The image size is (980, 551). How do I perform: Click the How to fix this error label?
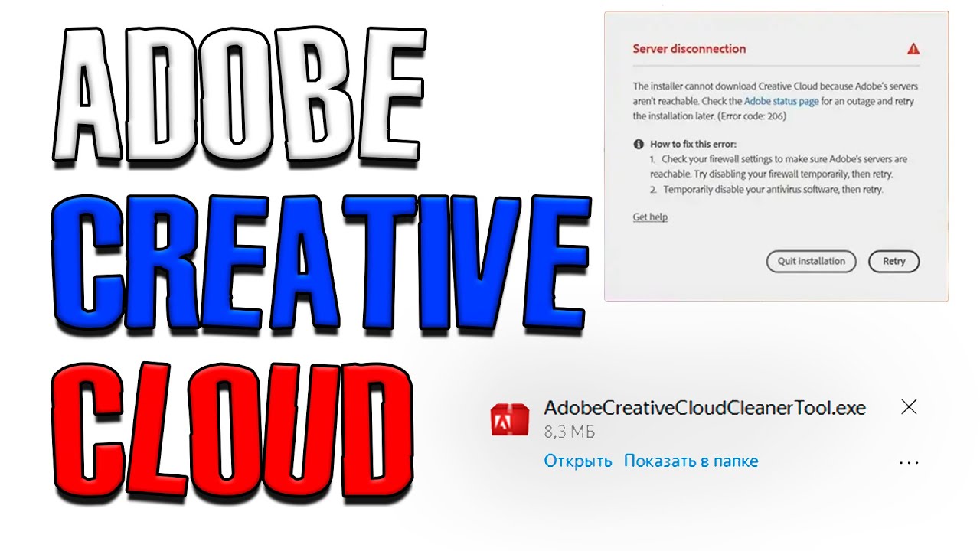coord(693,144)
